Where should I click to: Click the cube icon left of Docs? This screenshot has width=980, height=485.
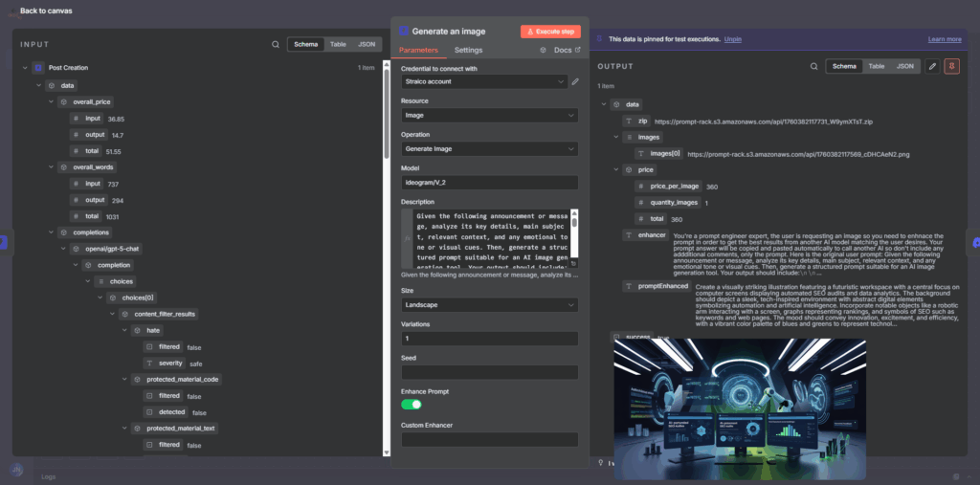[x=544, y=50]
